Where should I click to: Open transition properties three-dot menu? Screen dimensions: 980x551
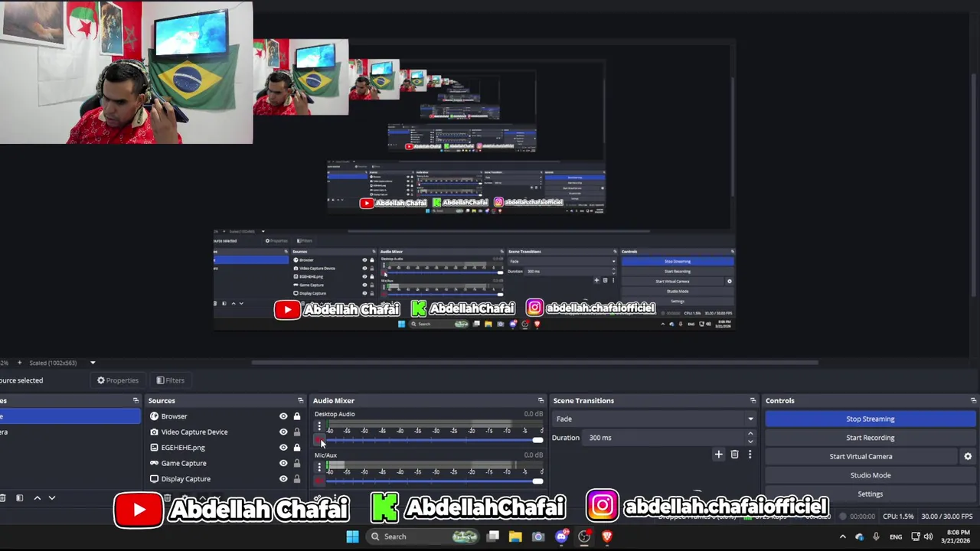click(750, 455)
